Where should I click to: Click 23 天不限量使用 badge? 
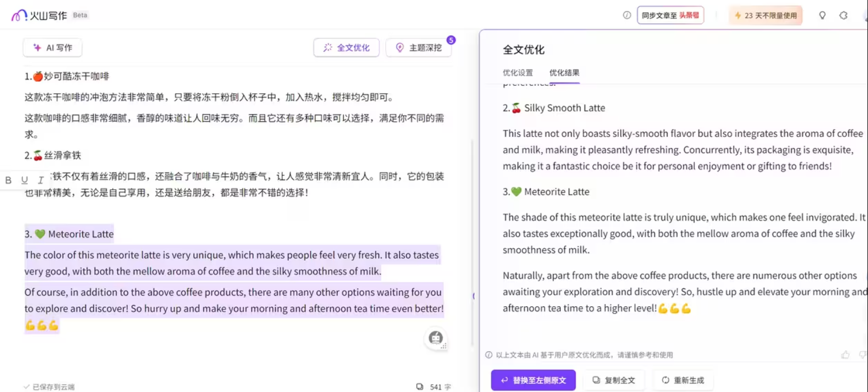point(765,16)
